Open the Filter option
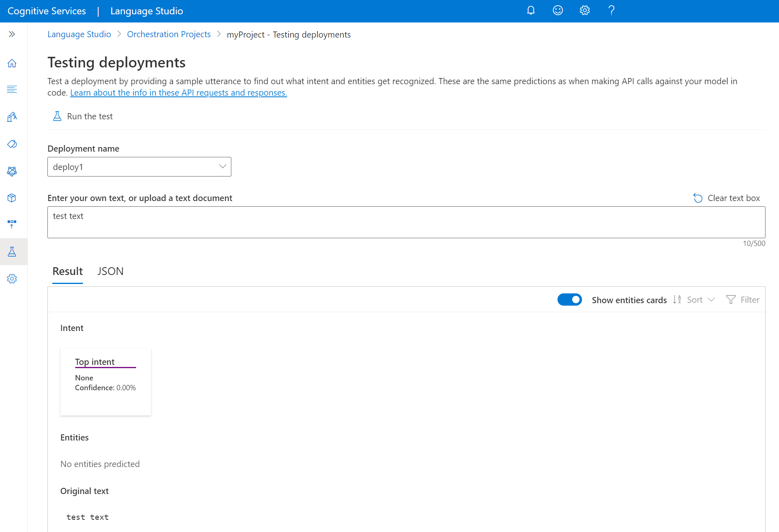The image size is (779, 532). pos(743,300)
